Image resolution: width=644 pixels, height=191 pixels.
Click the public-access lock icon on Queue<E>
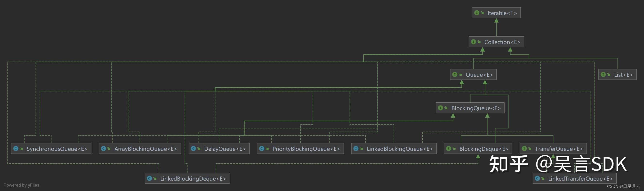(x=460, y=74)
